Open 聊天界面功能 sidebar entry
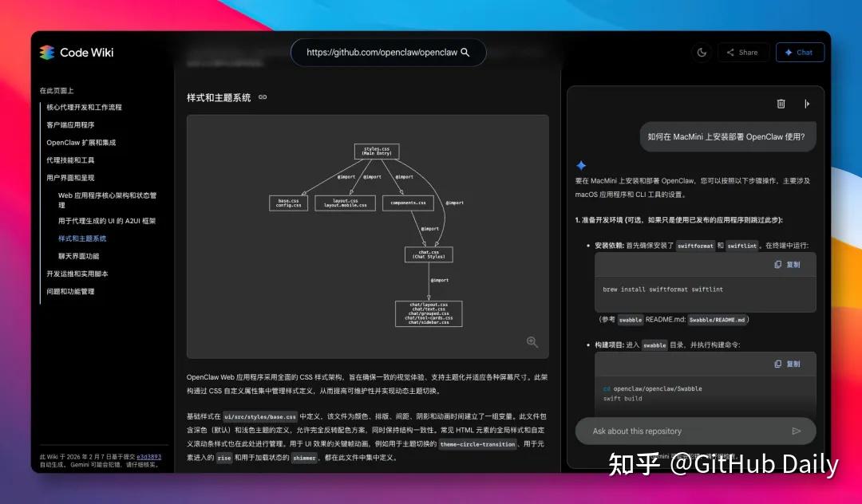Screen dimensions: 862x504 [79, 256]
